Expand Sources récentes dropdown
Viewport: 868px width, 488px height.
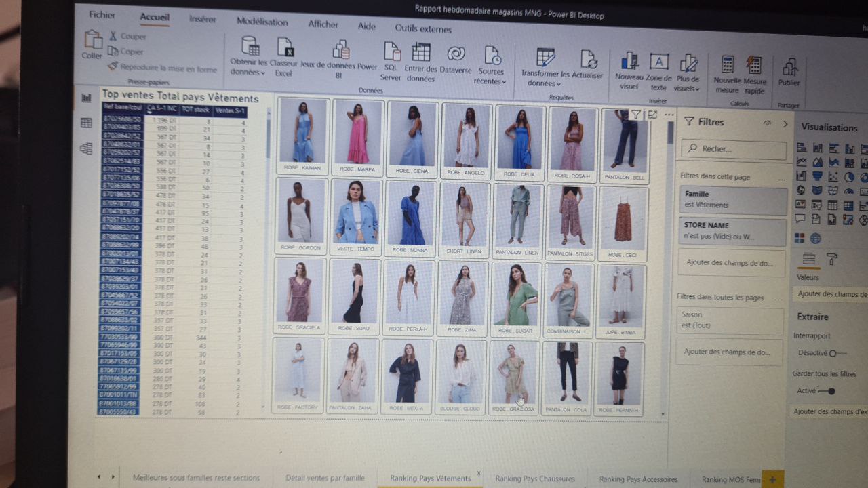[504, 81]
